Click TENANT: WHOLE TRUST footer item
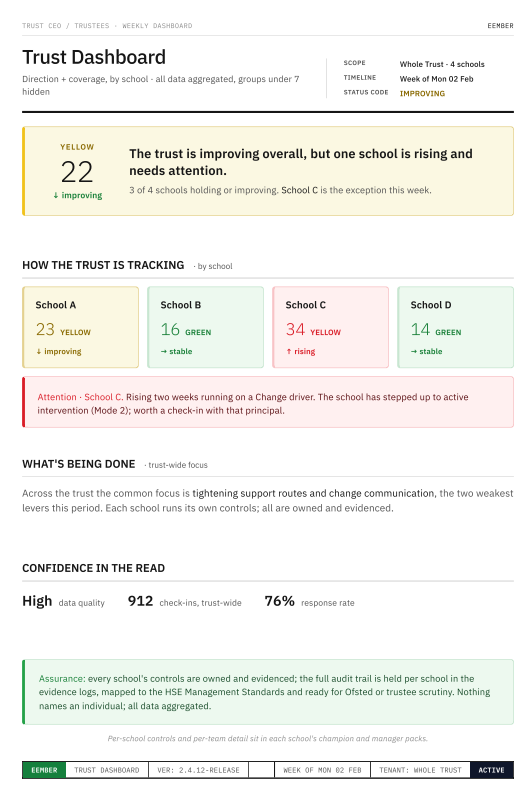 [420, 770]
